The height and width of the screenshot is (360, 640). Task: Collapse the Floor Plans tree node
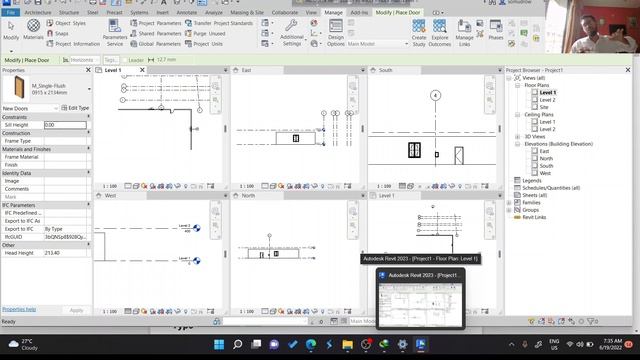[x=517, y=85]
